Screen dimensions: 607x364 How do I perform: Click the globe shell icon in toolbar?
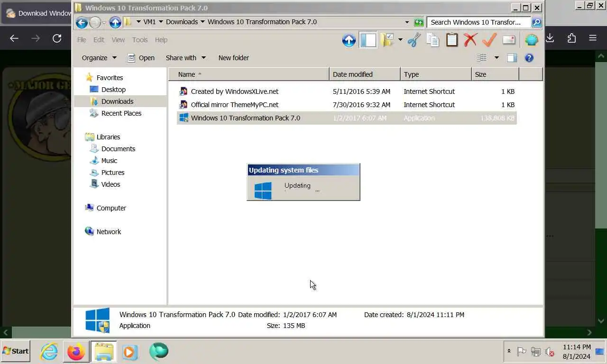532,40
